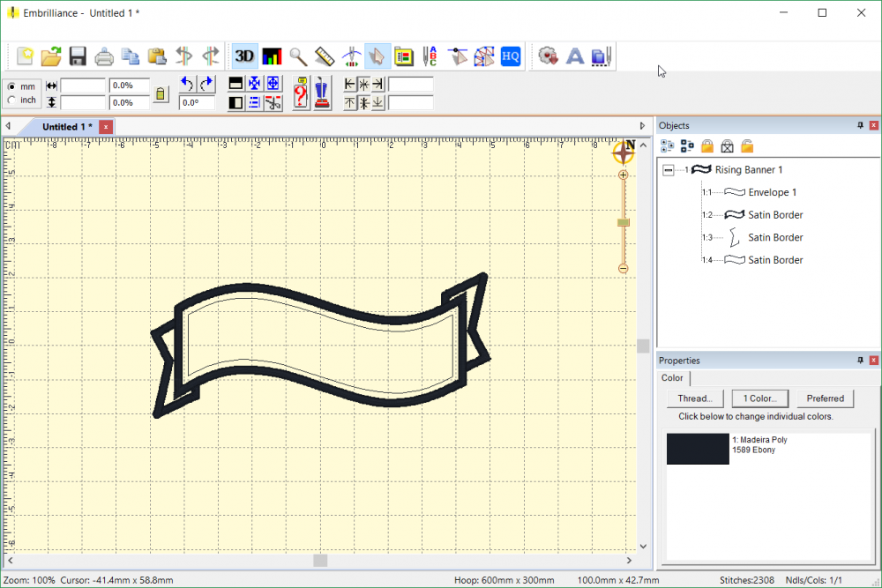Select the mm units radio button

click(11, 86)
